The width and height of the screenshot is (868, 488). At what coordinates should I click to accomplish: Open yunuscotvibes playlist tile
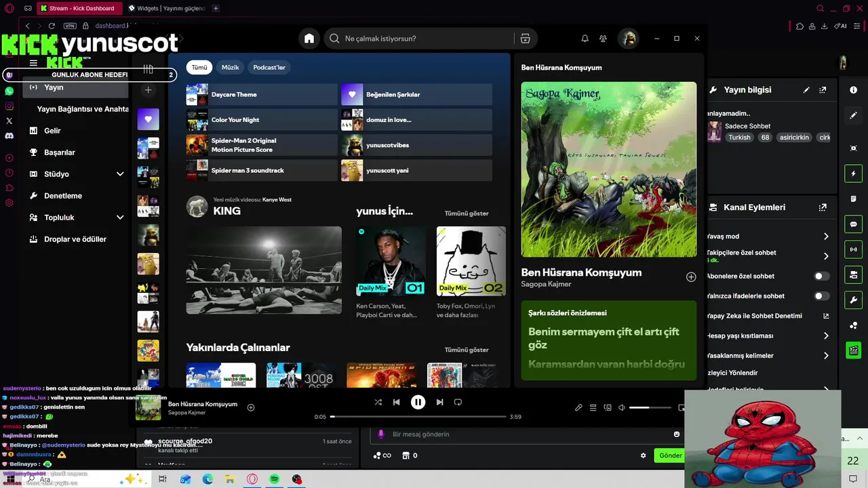[x=416, y=145]
